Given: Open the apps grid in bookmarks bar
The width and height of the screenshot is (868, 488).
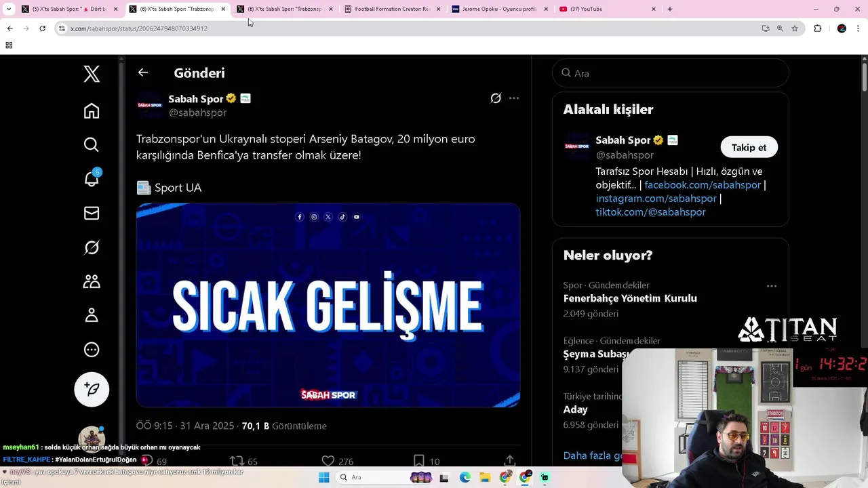Looking at the screenshot, I should pyautogui.click(x=9, y=45).
